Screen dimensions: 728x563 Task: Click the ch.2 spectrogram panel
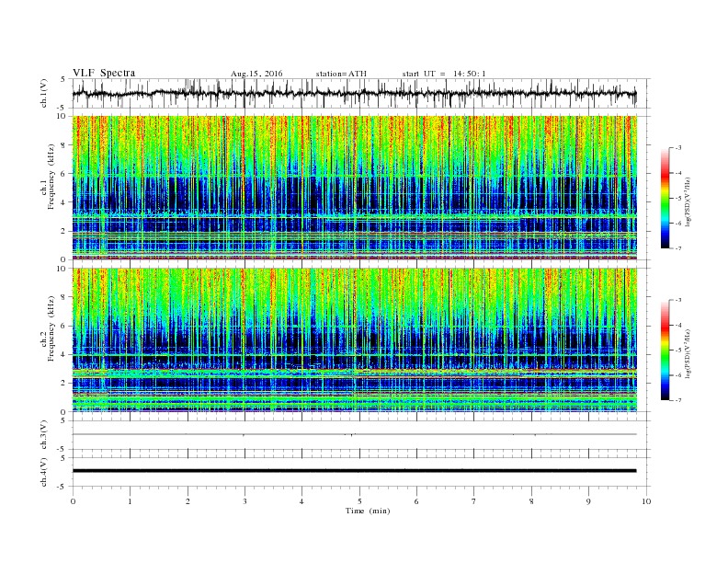[x=354, y=340]
